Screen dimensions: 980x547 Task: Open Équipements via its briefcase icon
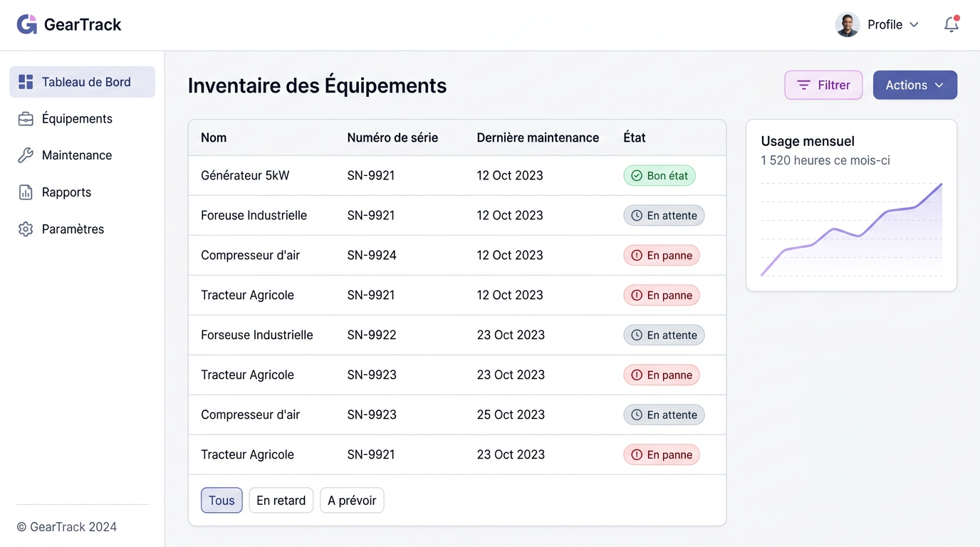click(x=26, y=119)
